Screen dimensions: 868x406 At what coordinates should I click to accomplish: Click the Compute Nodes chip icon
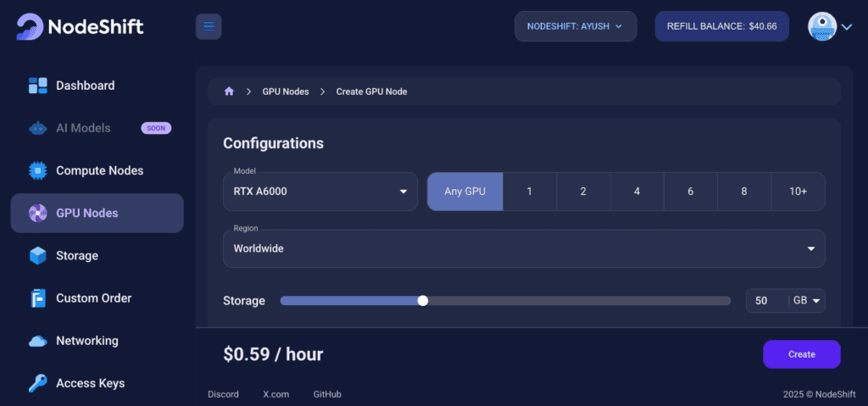pyautogui.click(x=37, y=170)
